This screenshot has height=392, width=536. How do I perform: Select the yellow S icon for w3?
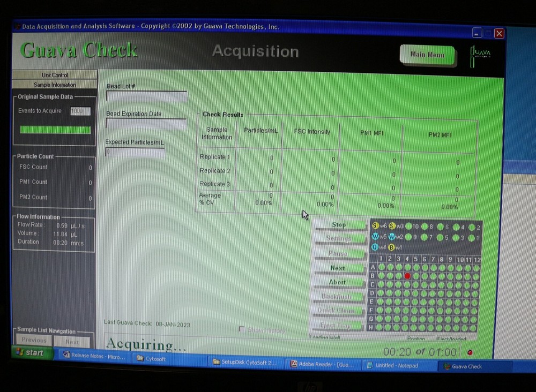[x=392, y=225]
